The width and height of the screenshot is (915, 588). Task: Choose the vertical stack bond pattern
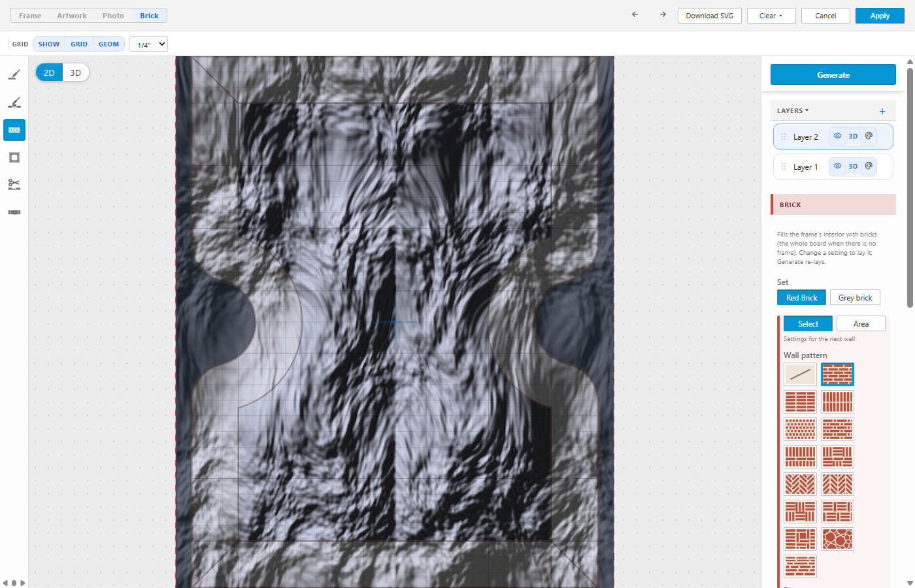click(838, 402)
